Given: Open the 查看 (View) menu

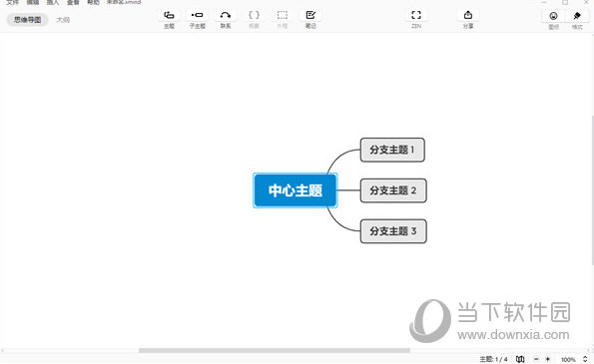Looking at the screenshot, I should tap(73, 2).
